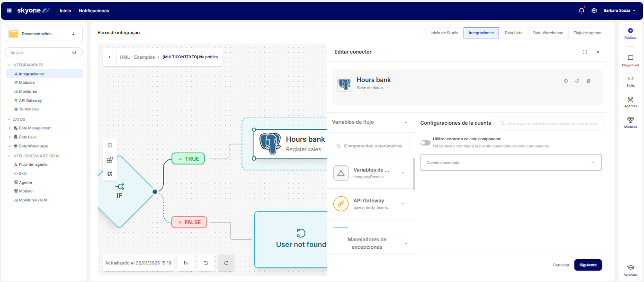The height and width of the screenshot is (282, 644).
Task: Click the Cancelar button
Action: tap(561, 265)
